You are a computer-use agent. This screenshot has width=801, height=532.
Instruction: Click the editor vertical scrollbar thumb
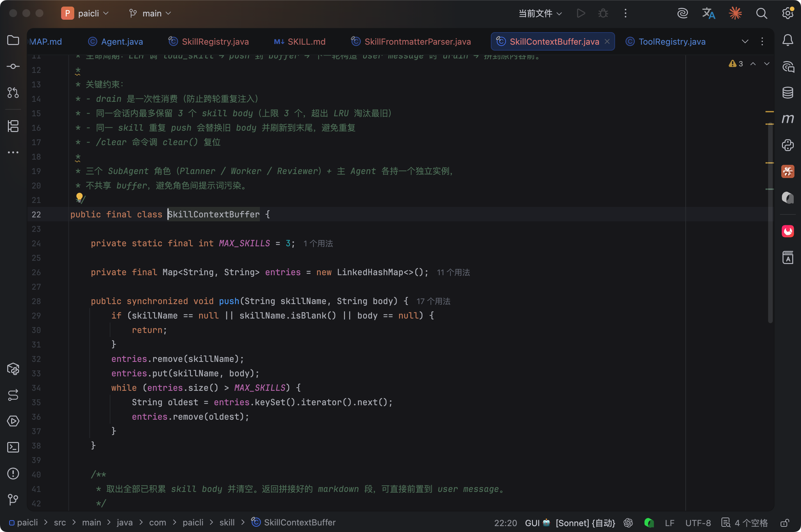click(x=770, y=222)
